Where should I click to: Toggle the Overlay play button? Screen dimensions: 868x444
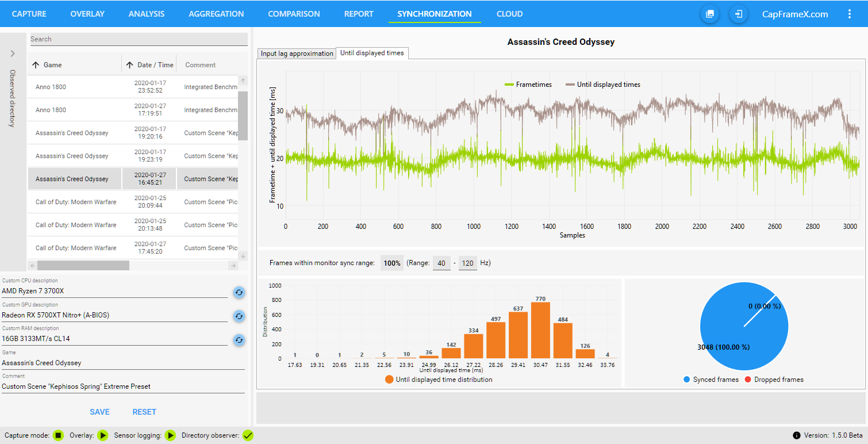pos(103,435)
